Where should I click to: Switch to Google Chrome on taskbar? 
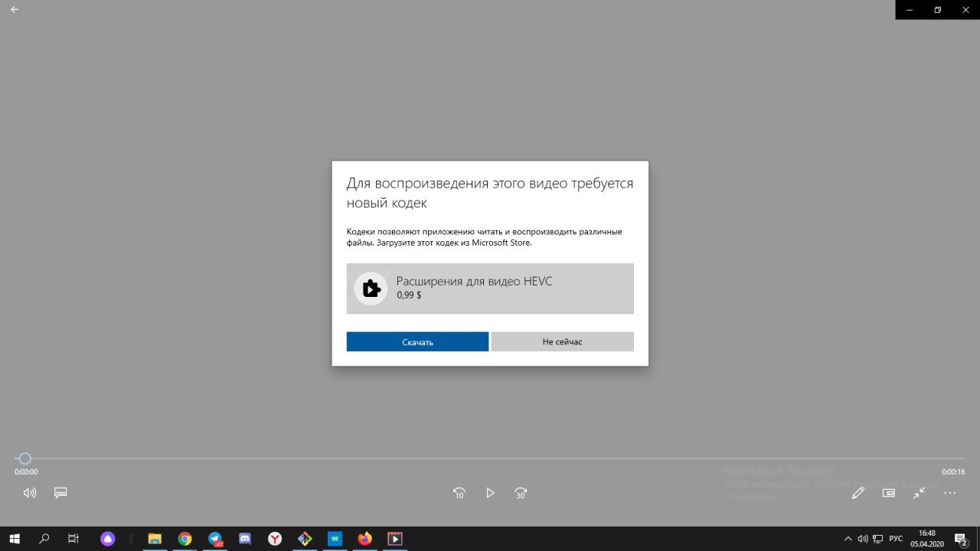[x=185, y=539]
